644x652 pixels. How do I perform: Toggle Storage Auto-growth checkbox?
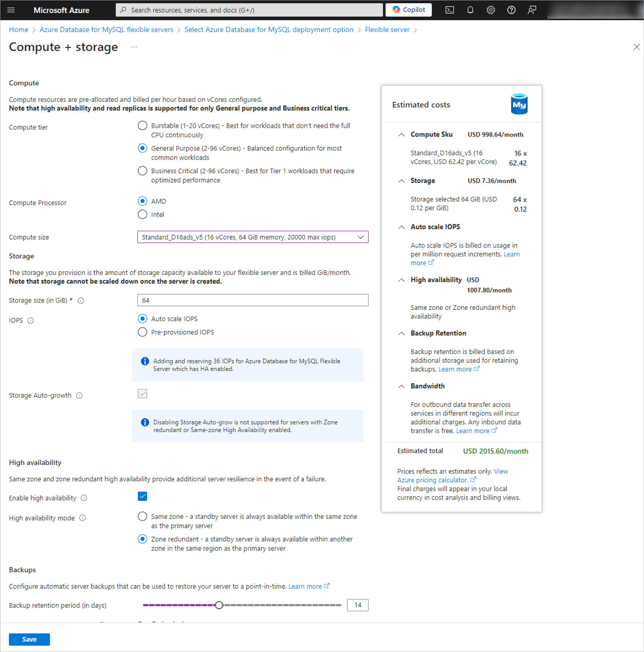tap(143, 394)
